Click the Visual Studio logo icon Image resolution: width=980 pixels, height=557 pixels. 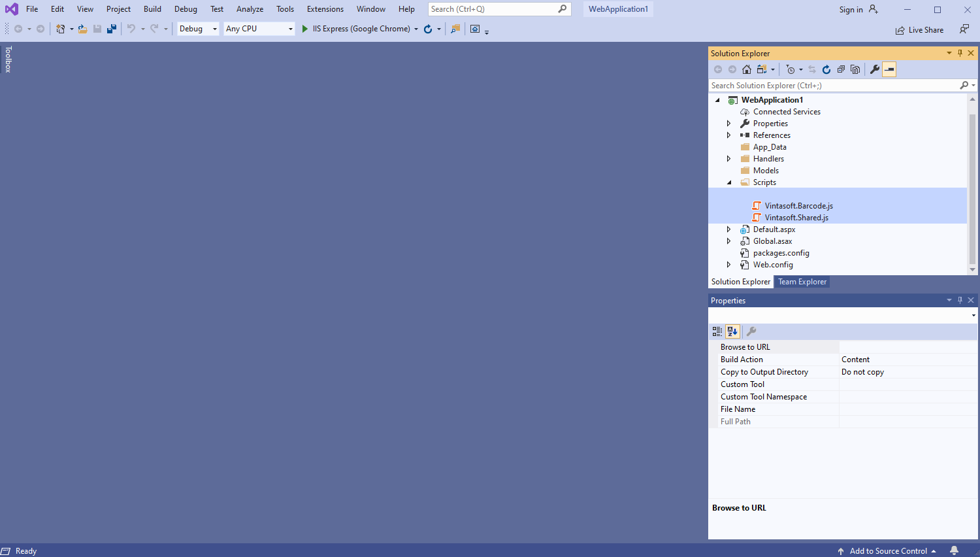[x=12, y=9]
